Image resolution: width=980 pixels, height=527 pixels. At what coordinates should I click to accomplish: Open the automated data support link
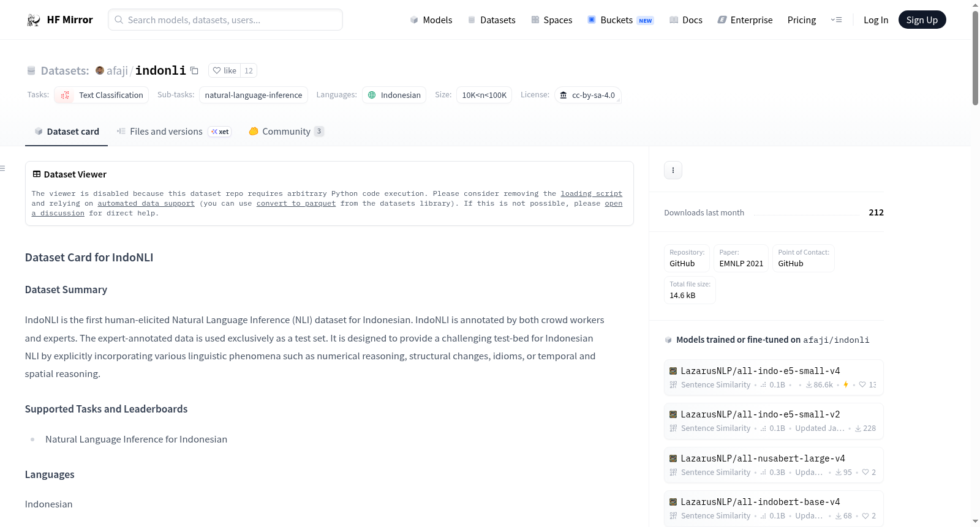146,203
